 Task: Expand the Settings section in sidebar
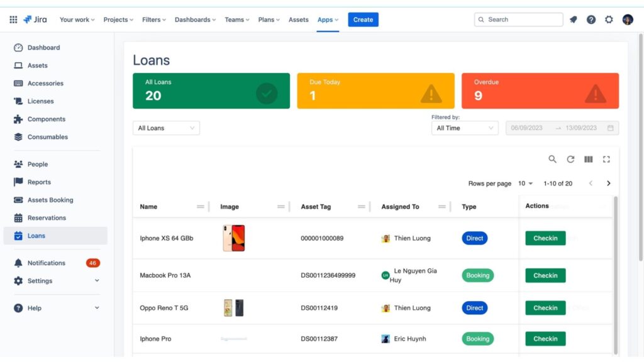click(96, 281)
